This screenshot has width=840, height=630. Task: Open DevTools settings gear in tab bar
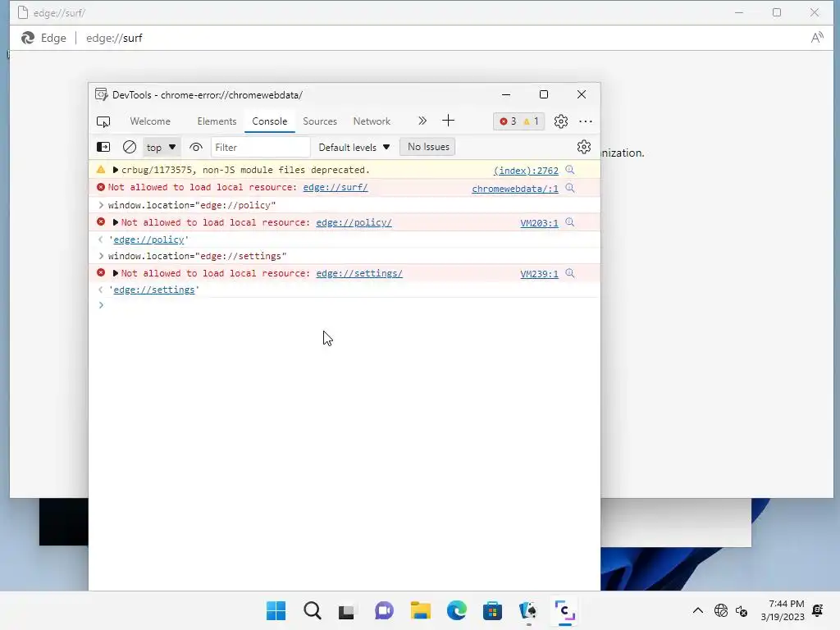[x=561, y=121]
